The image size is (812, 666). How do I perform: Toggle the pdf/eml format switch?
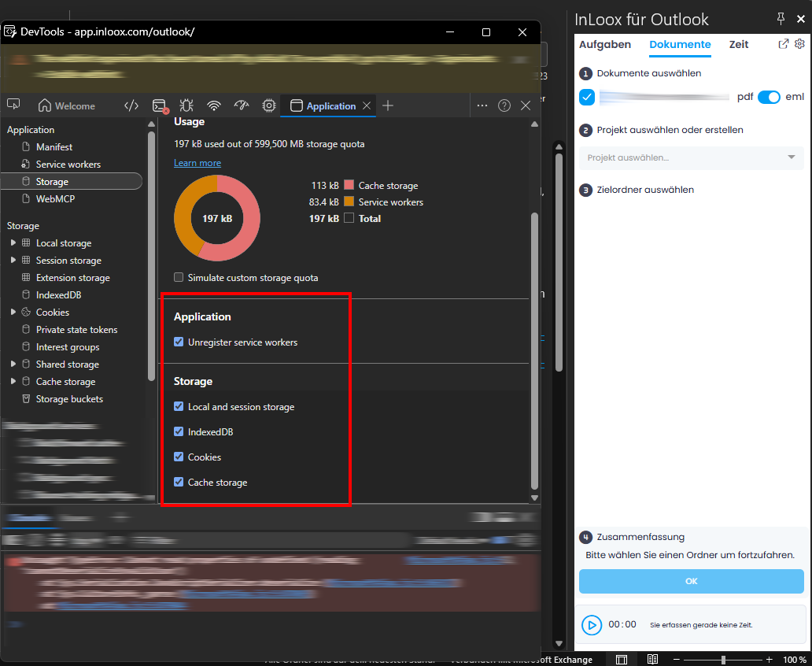(769, 97)
